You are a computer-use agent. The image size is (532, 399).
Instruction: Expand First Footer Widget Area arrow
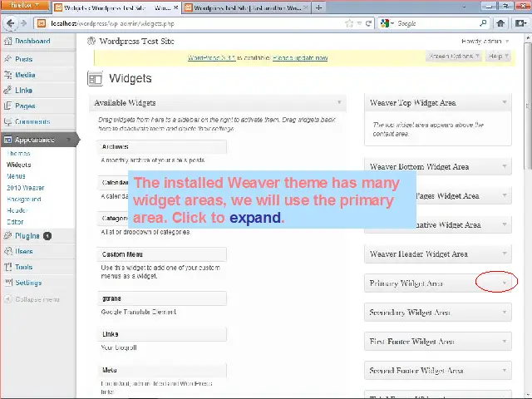coord(505,342)
